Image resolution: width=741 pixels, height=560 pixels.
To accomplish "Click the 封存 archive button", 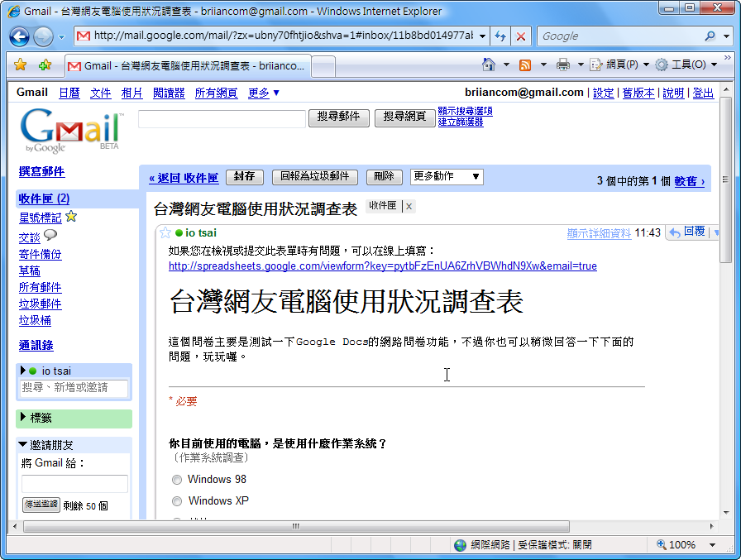I will click(245, 177).
